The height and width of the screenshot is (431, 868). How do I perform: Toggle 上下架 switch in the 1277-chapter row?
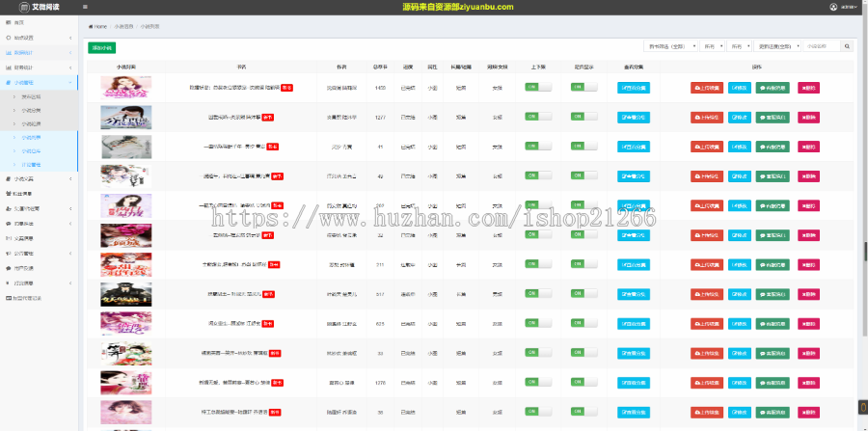coord(538,117)
